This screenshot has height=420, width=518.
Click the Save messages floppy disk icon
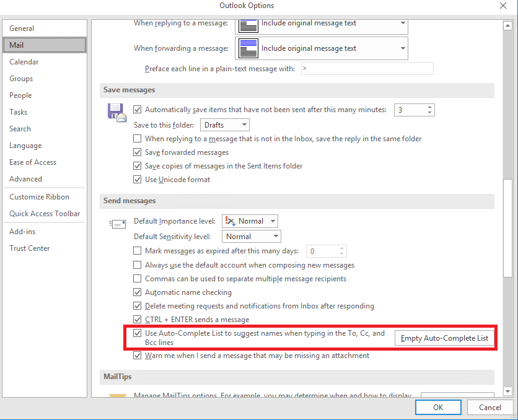117,113
